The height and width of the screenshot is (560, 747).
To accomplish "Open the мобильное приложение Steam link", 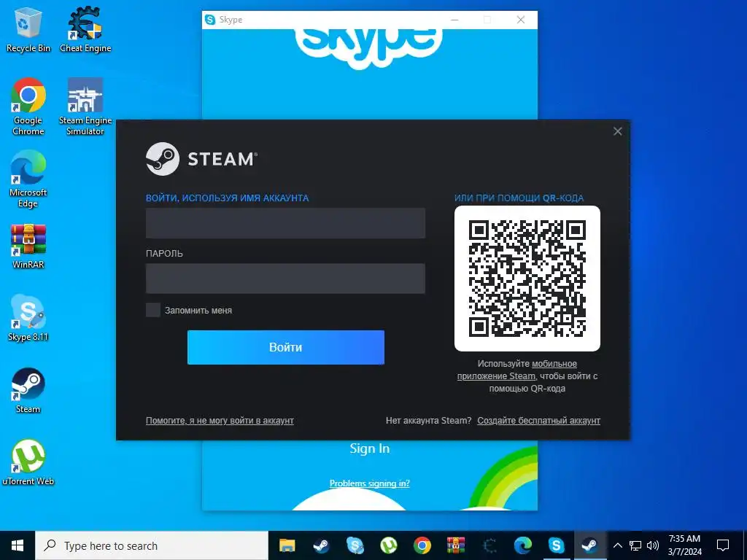I will pyautogui.click(x=517, y=370).
